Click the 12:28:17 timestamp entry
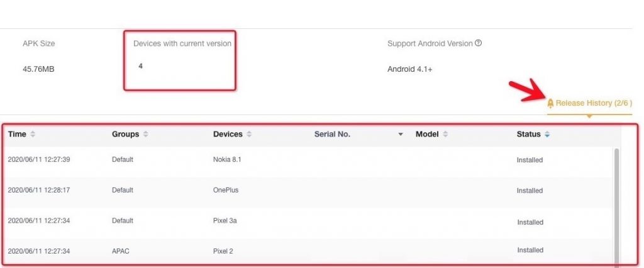Image resolution: width=644 pixels, height=268 pixels. pos(38,191)
